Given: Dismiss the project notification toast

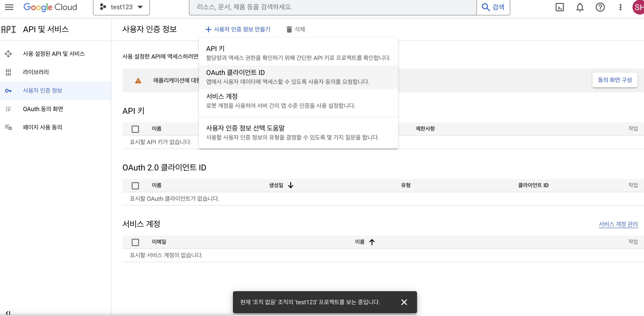Looking at the screenshot, I should 404,302.
